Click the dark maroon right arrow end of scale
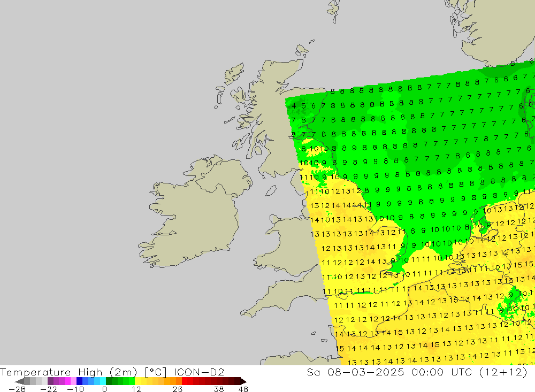The image size is (535, 392). click(243, 381)
